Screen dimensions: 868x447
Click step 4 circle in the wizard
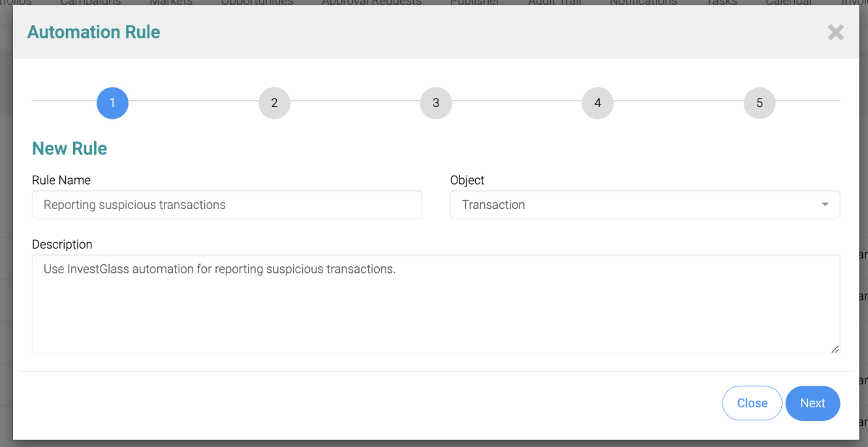tap(598, 102)
